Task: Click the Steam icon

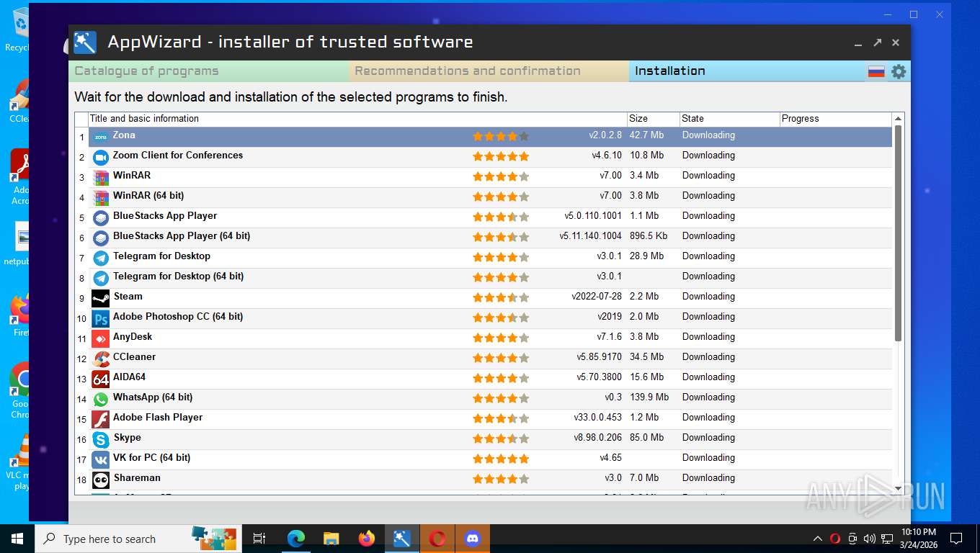Action: (x=101, y=298)
